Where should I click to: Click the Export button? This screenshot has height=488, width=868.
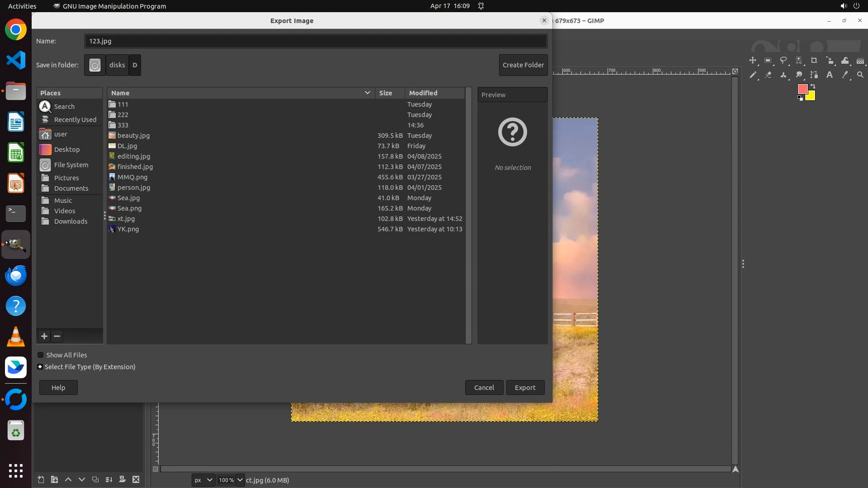[525, 388]
